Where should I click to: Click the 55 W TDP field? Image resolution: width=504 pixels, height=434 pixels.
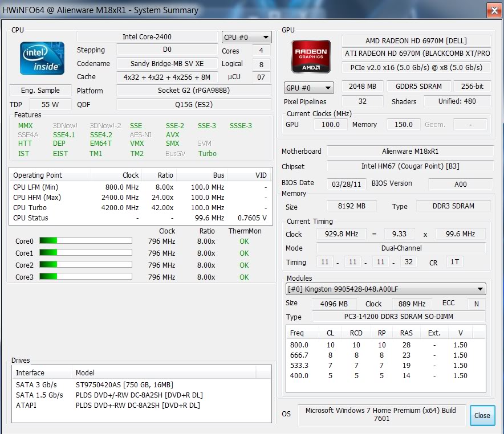click(x=50, y=105)
